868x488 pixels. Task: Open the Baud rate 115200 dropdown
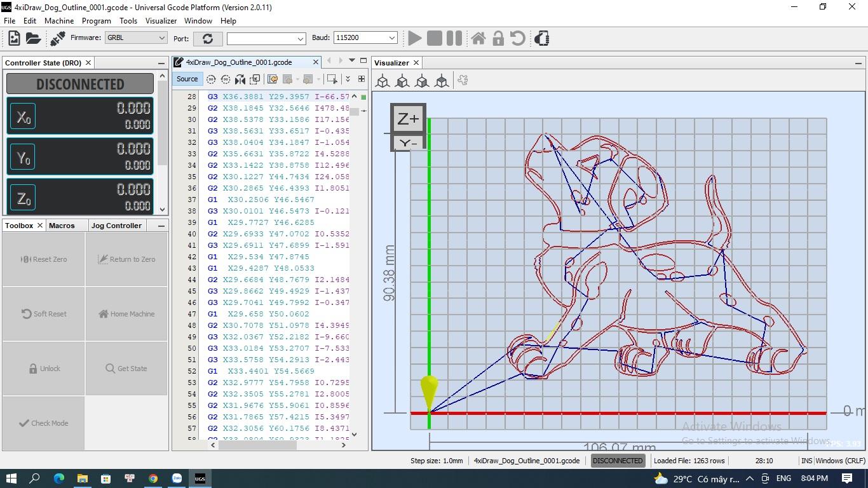(x=365, y=38)
